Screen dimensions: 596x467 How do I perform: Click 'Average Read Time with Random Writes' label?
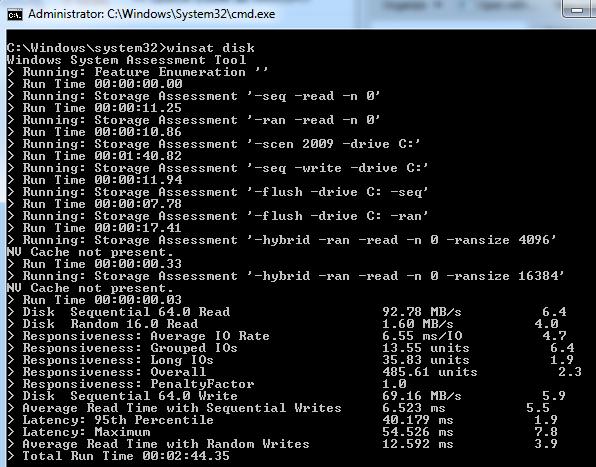[166, 443]
